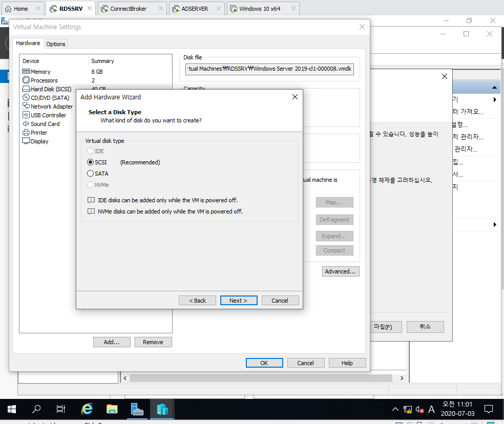Go Back in the hardware wizard
Viewport: 504px width, 424px height.
click(197, 300)
